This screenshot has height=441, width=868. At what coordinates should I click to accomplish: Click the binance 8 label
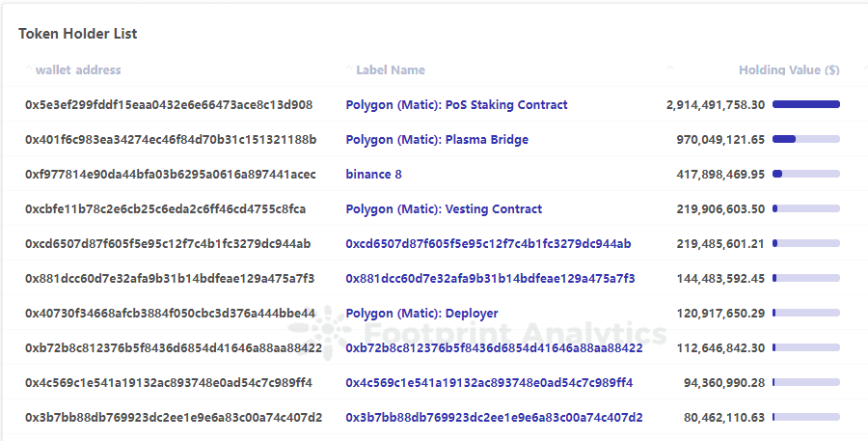[x=373, y=175]
